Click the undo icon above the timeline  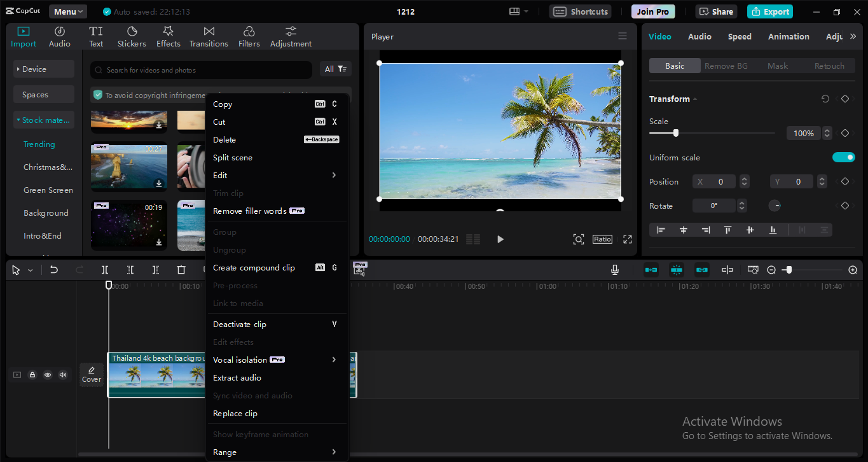pos(54,269)
